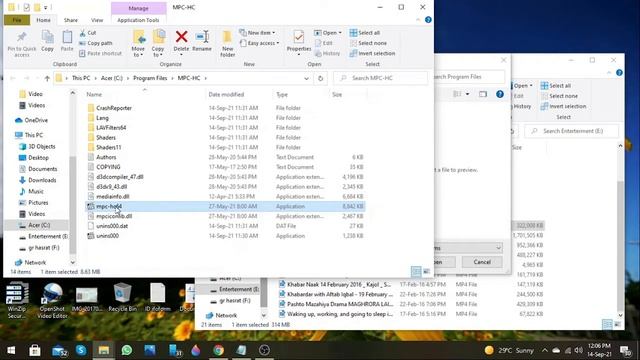This screenshot has height=360, width=640.
Task: Click the Help question mark icon
Action: [x=428, y=20]
